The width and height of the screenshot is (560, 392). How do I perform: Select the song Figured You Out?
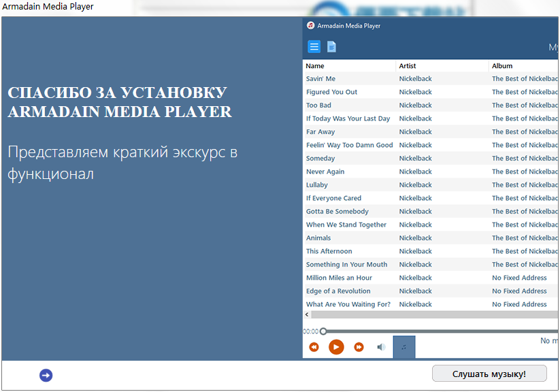coord(331,92)
